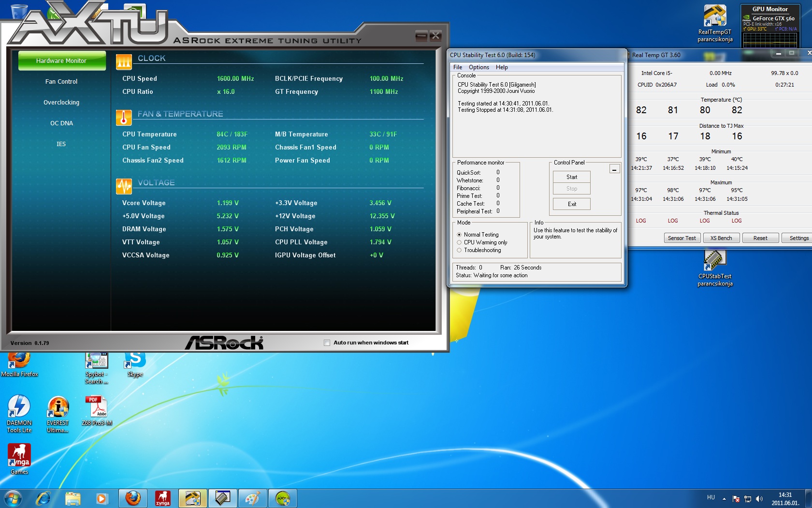Show hidden system tray icons

pos(724,499)
